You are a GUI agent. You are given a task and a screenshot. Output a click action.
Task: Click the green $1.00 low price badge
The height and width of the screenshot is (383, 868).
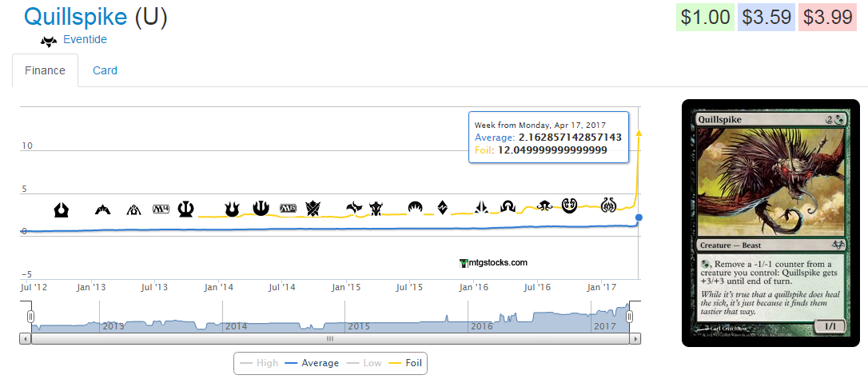[705, 18]
